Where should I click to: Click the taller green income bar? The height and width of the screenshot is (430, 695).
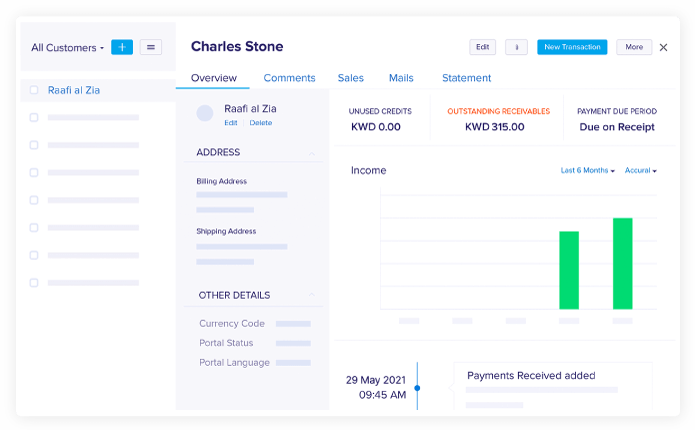tap(622, 264)
